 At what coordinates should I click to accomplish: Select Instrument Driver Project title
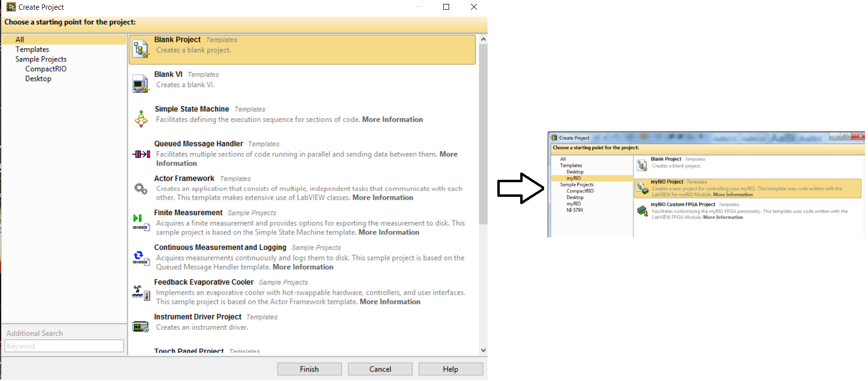198,317
